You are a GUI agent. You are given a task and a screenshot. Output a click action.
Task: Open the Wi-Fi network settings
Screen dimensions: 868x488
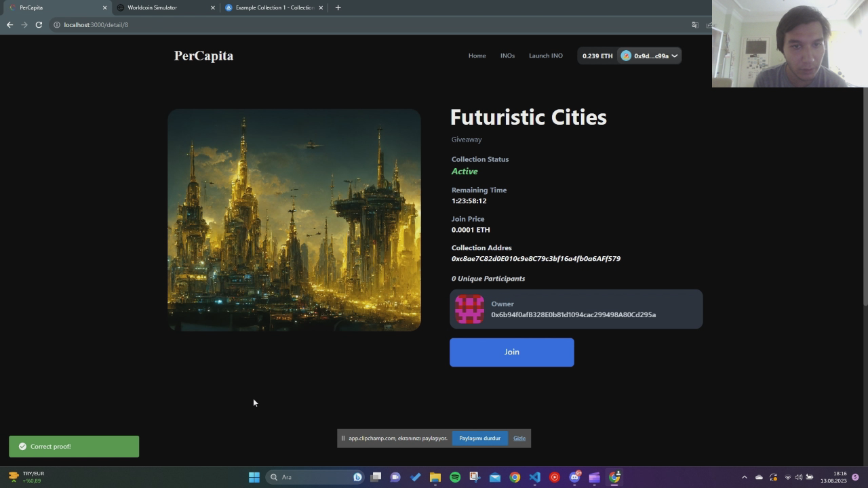pos(788,477)
